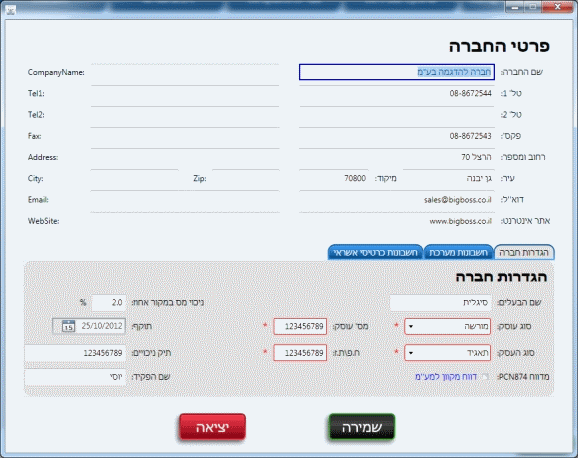Click the ח.פ/ת.ז field with 123456789
Image resolution: width=578 pixels, height=458 pixels.
tap(300, 353)
